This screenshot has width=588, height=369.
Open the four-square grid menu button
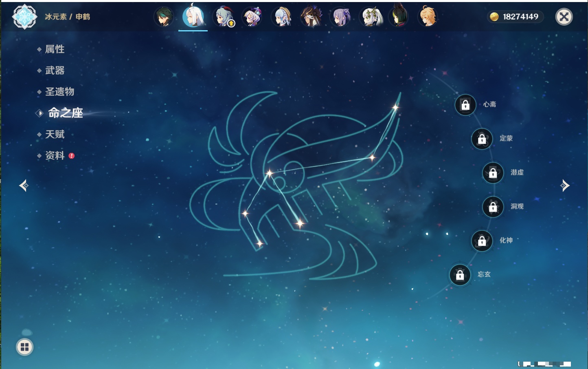(24, 347)
